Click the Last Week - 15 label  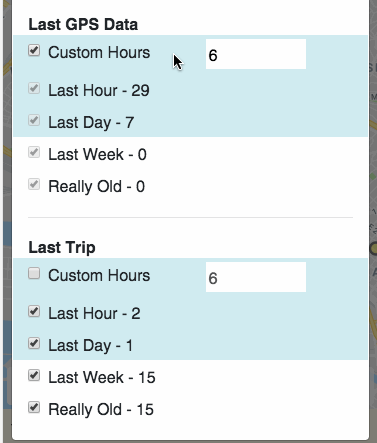tap(102, 377)
